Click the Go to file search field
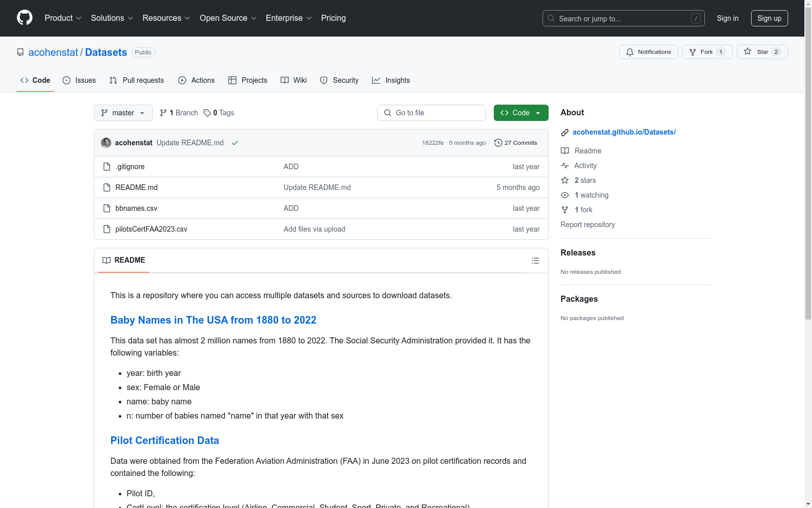 coord(431,113)
